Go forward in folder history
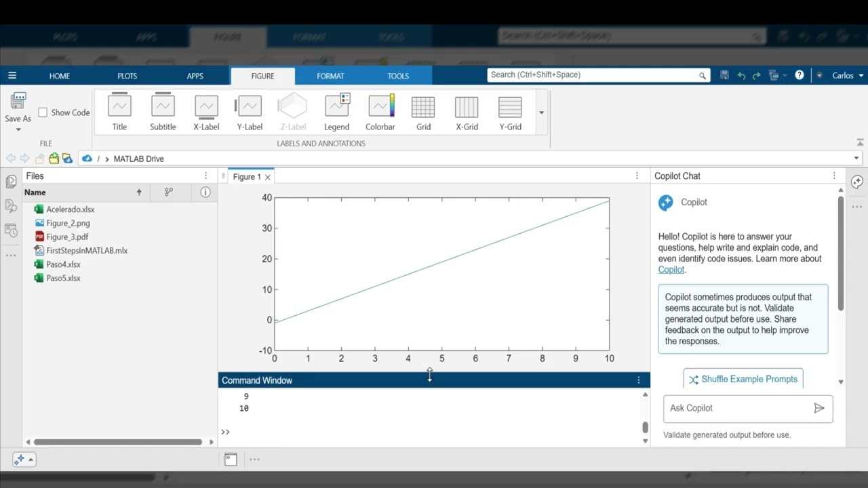 click(x=25, y=159)
